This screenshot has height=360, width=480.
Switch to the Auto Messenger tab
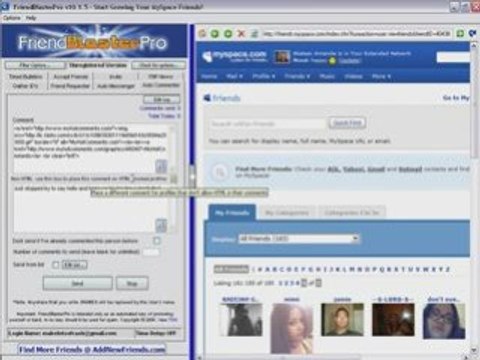pyautogui.click(x=116, y=86)
